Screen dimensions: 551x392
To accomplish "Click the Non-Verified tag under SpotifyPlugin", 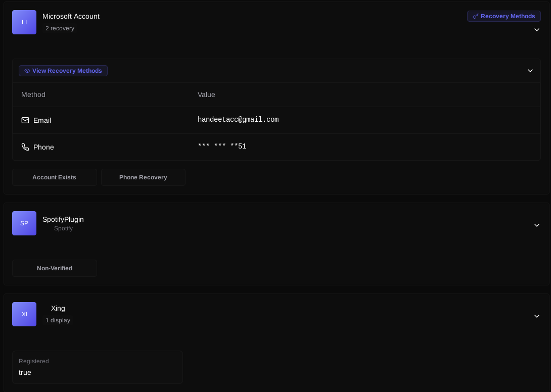I will point(55,268).
